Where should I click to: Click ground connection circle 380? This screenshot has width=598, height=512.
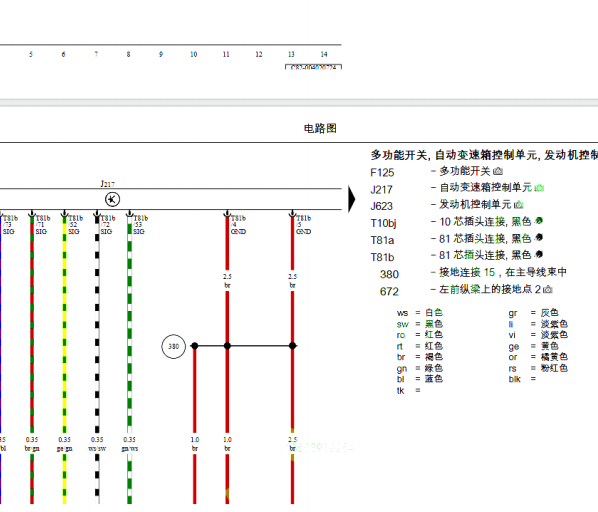coord(174,346)
